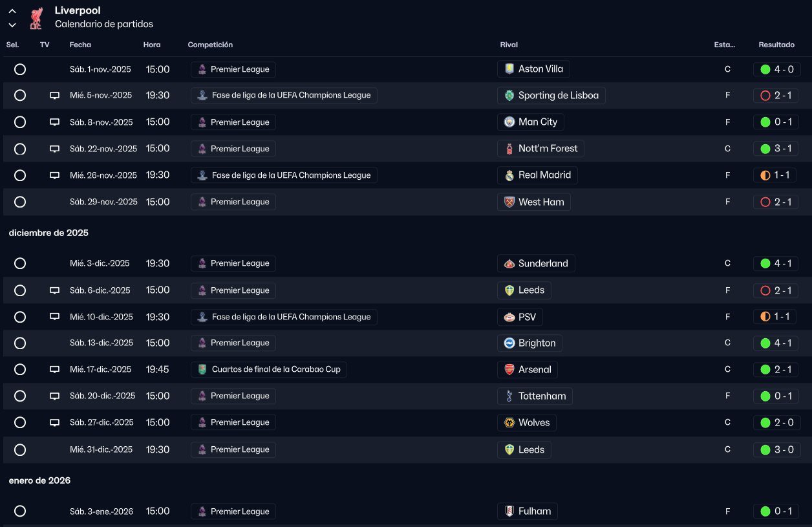Viewport: 812px width, 527px height.
Task: Click the Carabao Cup competition icon
Action: point(202,370)
